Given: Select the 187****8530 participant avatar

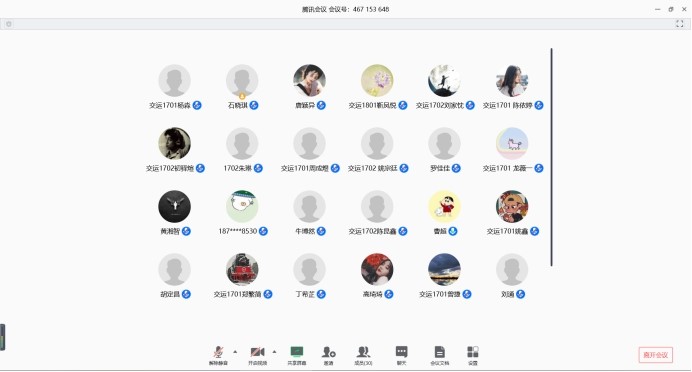Looking at the screenshot, I should pyautogui.click(x=242, y=206).
